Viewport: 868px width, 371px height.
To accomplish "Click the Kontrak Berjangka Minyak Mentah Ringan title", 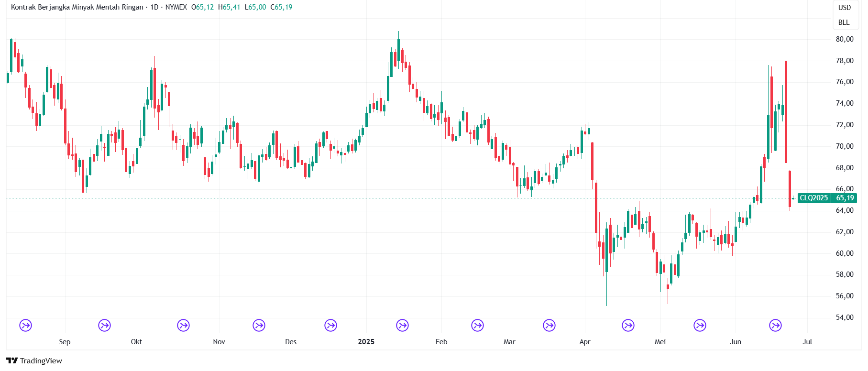I will click(x=77, y=7).
